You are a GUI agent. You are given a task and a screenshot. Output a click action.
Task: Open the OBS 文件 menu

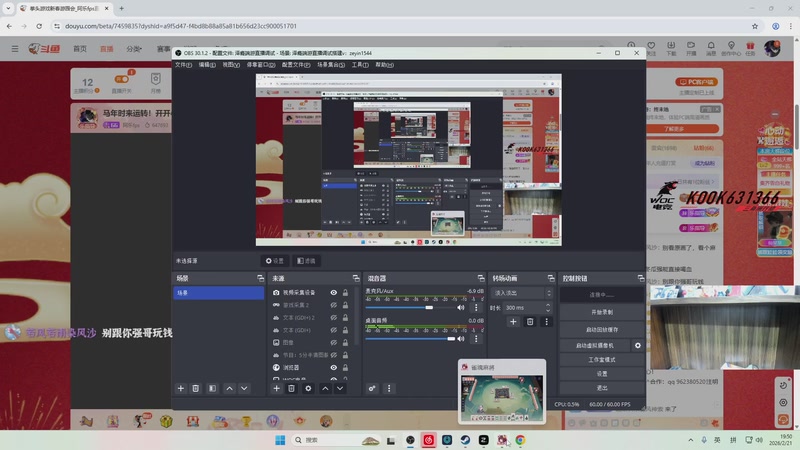coord(183,65)
